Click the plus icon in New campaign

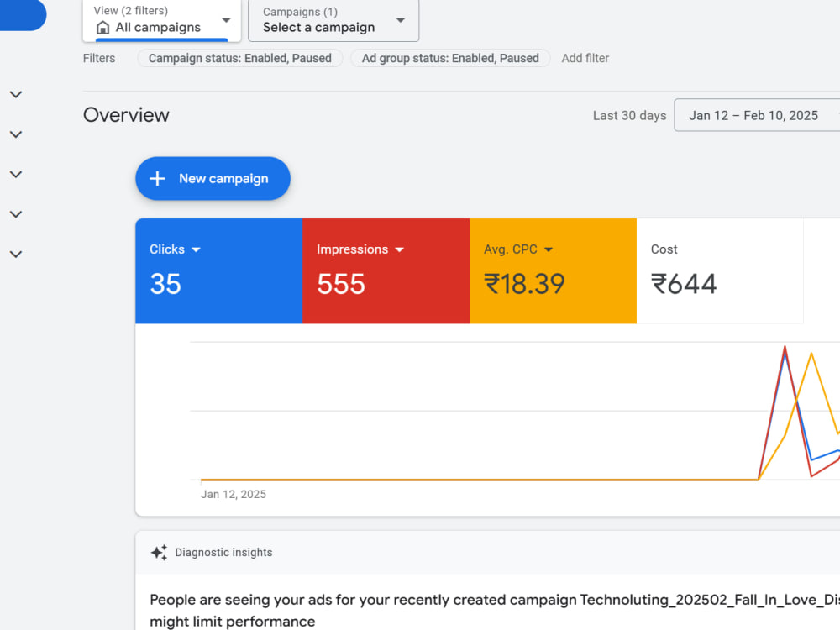click(x=158, y=178)
